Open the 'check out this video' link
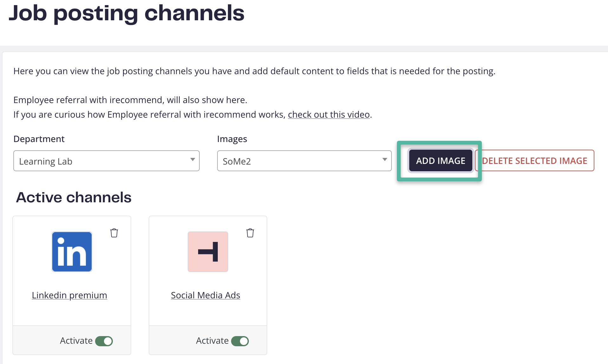Image resolution: width=608 pixels, height=364 pixels. click(329, 114)
